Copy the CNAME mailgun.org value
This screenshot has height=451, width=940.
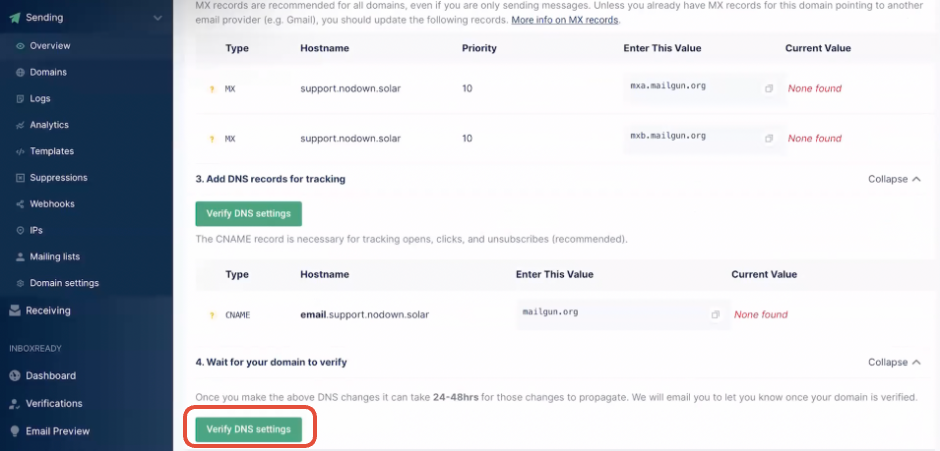coord(715,315)
